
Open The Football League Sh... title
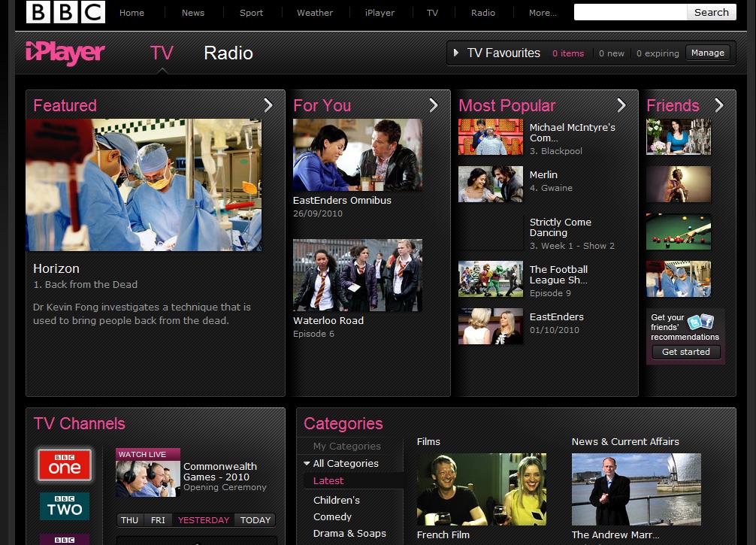(558, 274)
